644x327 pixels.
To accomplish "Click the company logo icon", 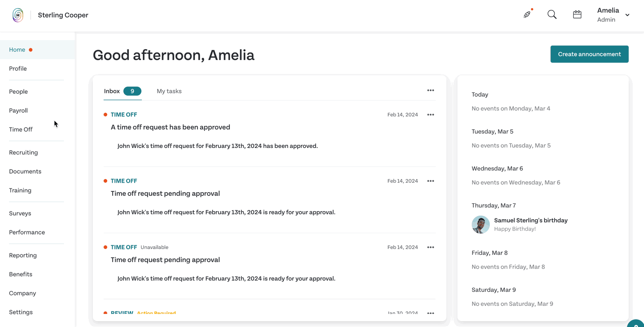I will [18, 15].
